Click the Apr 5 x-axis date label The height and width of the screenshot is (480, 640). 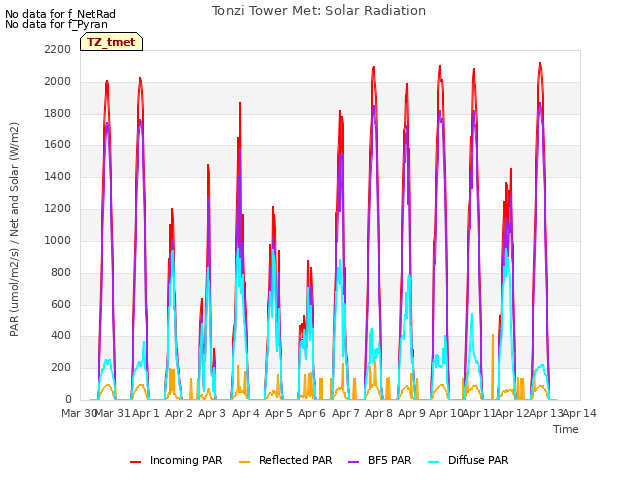tap(279, 413)
